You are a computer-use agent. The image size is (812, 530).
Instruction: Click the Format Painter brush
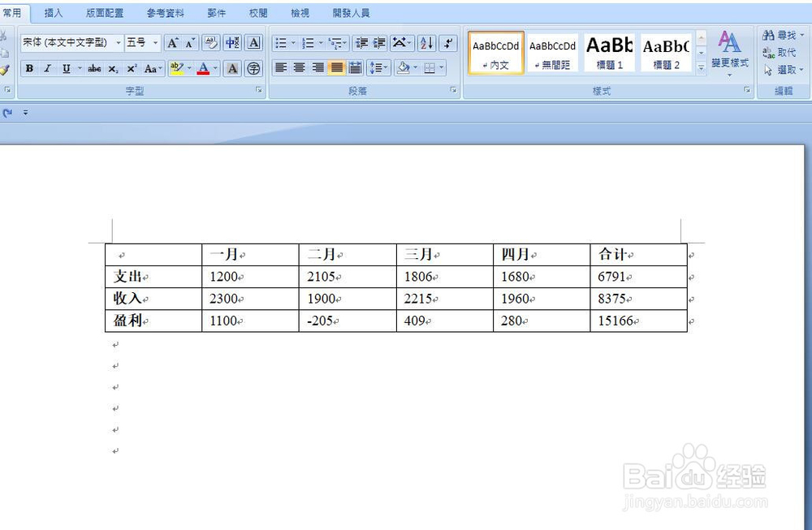[4, 70]
